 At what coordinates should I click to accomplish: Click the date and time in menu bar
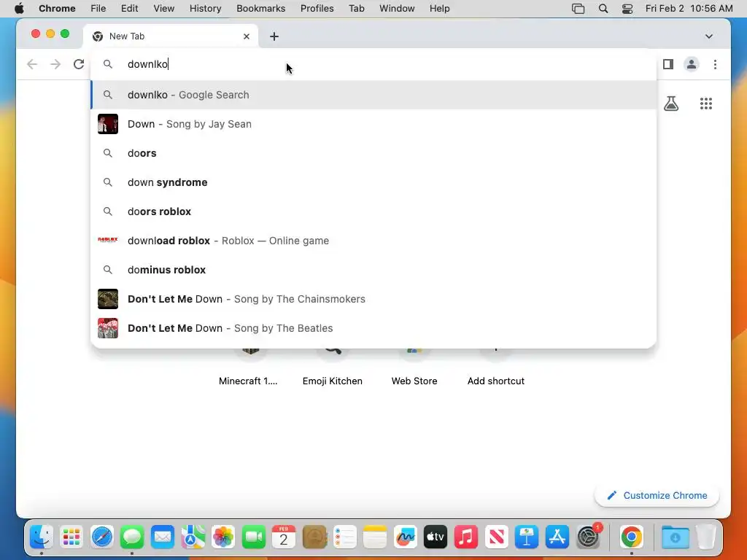(689, 9)
